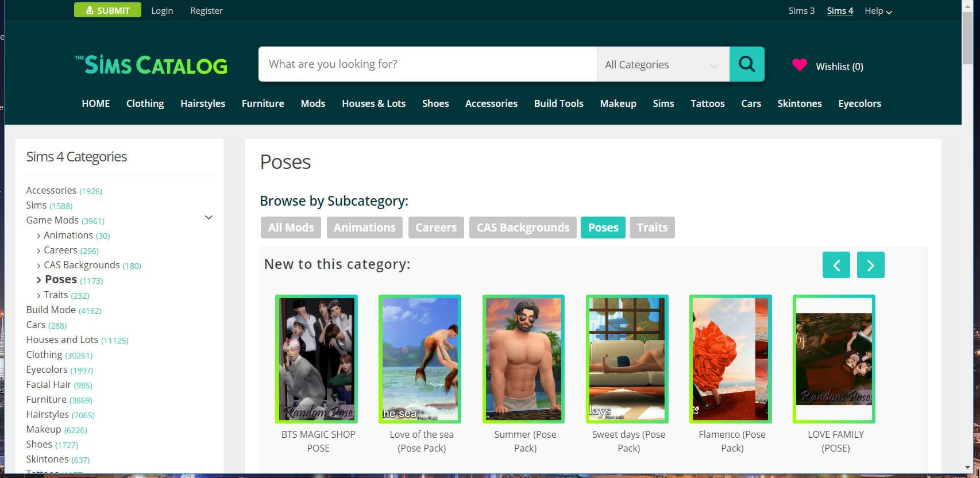Select CAS Backgrounds subcategory button
Image resolution: width=980 pixels, height=478 pixels.
click(x=523, y=228)
